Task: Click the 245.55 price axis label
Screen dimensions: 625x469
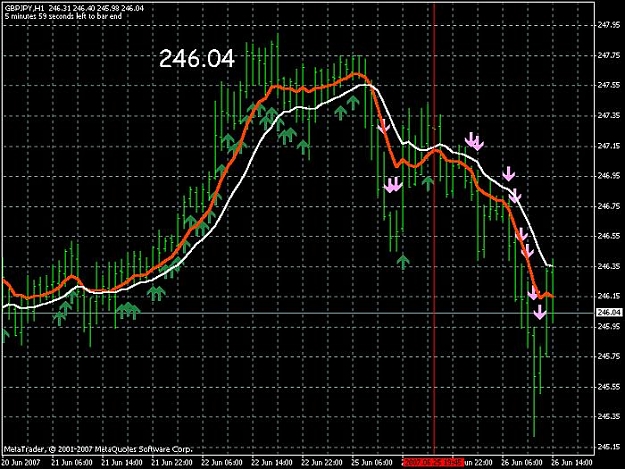Action: click(x=609, y=387)
